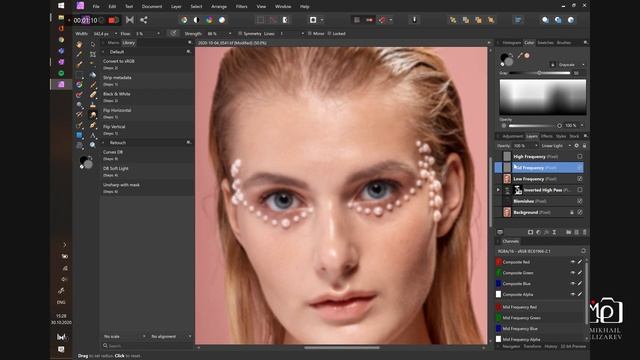
Task: Click the Auto Colors wheel icon
Action: pos(209,20)
